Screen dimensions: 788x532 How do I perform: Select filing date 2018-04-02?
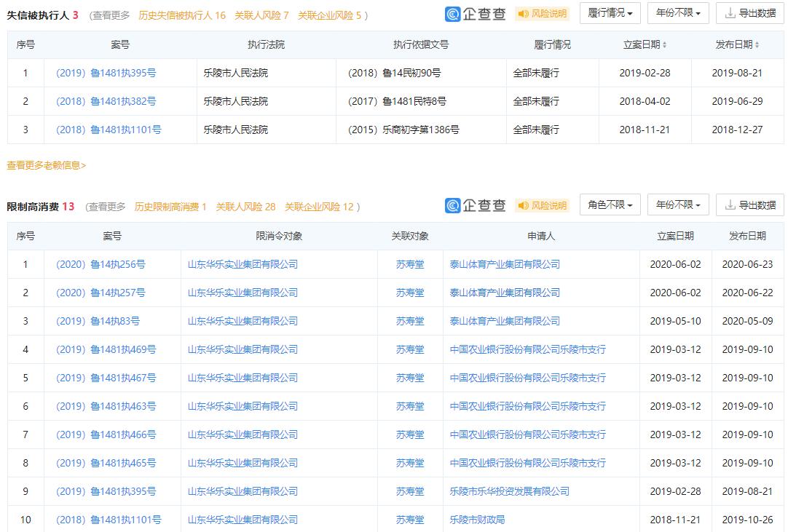tap(645, 101)
